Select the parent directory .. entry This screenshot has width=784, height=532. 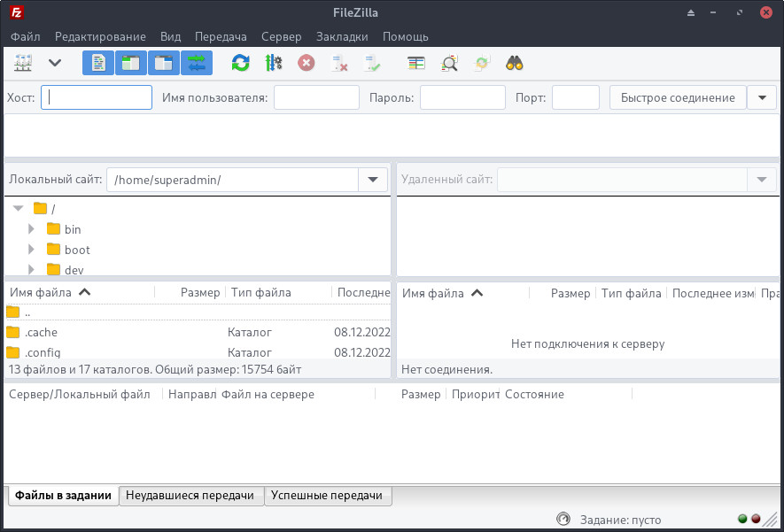(x=198, y=312)
